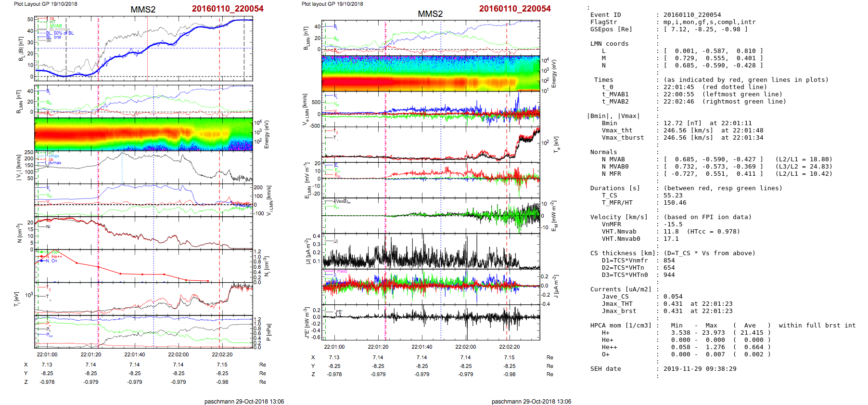Click the D1=TCS*Vnmfr thickness 854

point(669,261)
